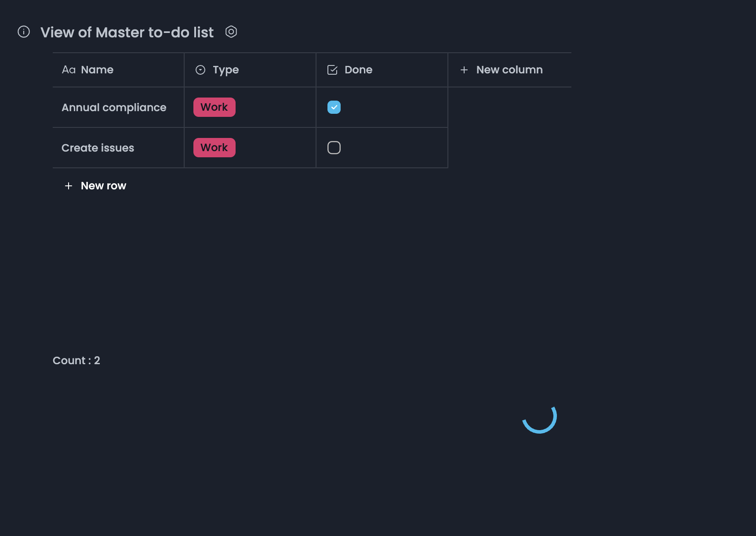Add a New column
Screen dimensions: 756x536
[510, 70]
